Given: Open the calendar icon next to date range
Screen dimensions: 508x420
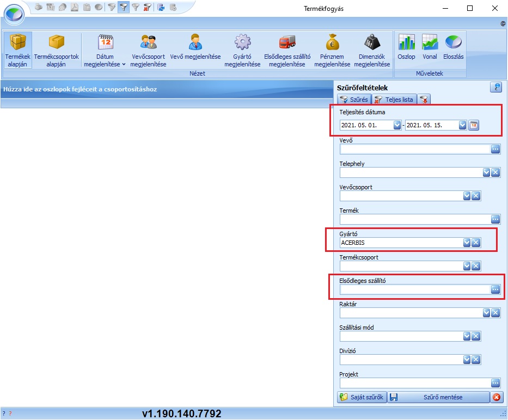Looking at the screenshot, I should (x=474, y=125).
